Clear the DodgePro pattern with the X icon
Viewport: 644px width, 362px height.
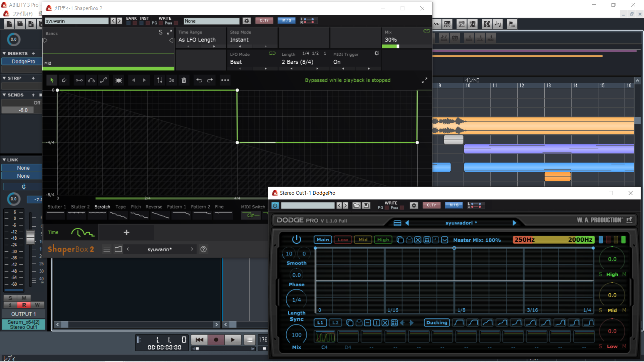385,323
